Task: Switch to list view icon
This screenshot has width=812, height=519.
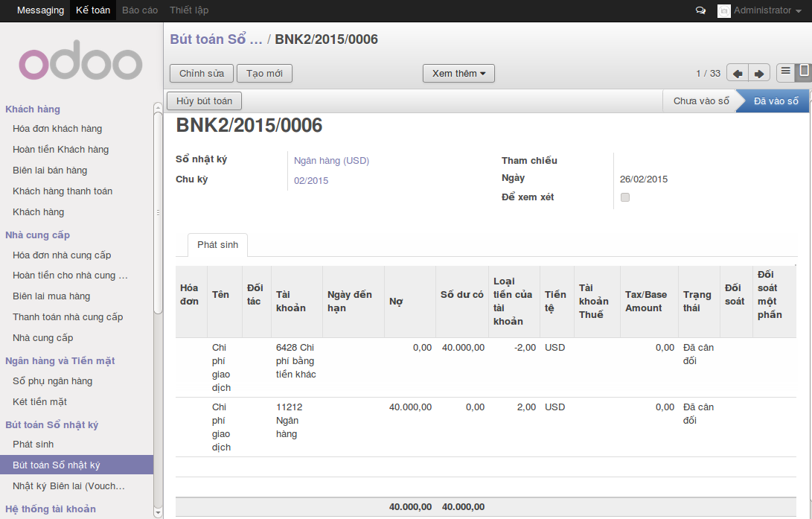Action: [x=785, y=72]
